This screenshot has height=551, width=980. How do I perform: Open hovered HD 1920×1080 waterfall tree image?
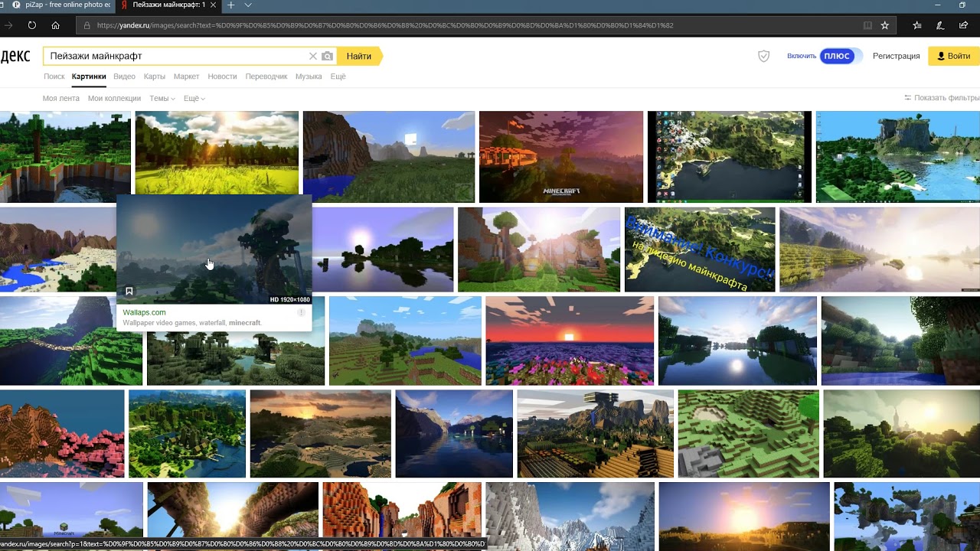(x=214, y=250)
